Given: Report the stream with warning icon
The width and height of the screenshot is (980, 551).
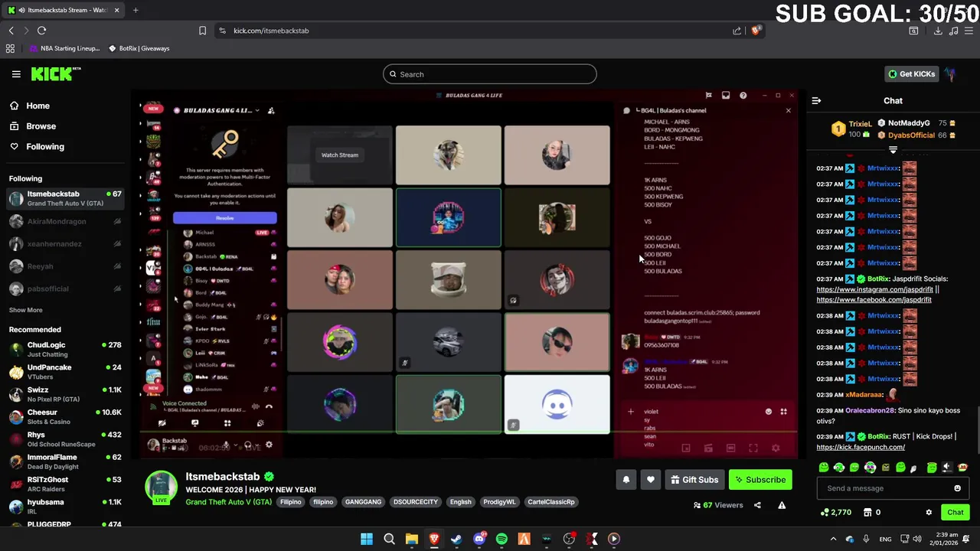Looking at the screenshot, I should point(782,505).
